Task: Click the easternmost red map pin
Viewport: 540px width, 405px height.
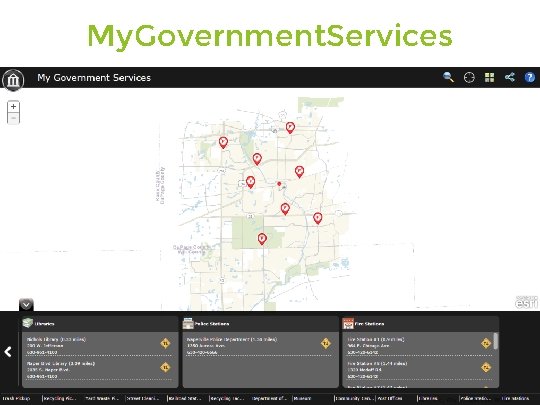Action: 318,218
